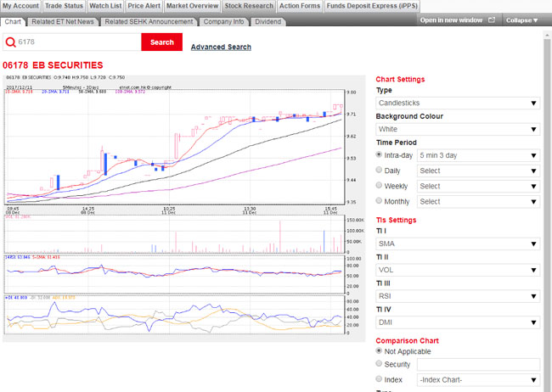Click the Collapse arrow icon
Image resolution: width=552 pixels, height=392 pixels.
click(x=536, y=20)
